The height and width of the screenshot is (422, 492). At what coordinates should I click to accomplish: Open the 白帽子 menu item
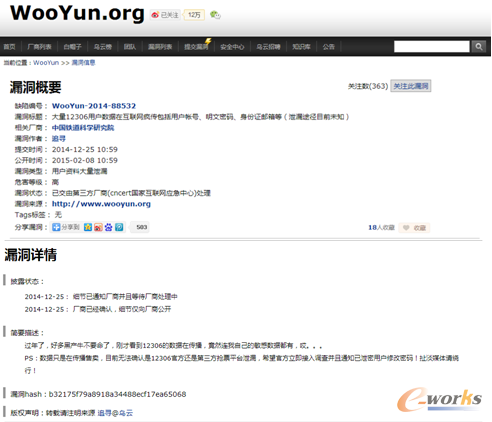(x=72, y=47)
